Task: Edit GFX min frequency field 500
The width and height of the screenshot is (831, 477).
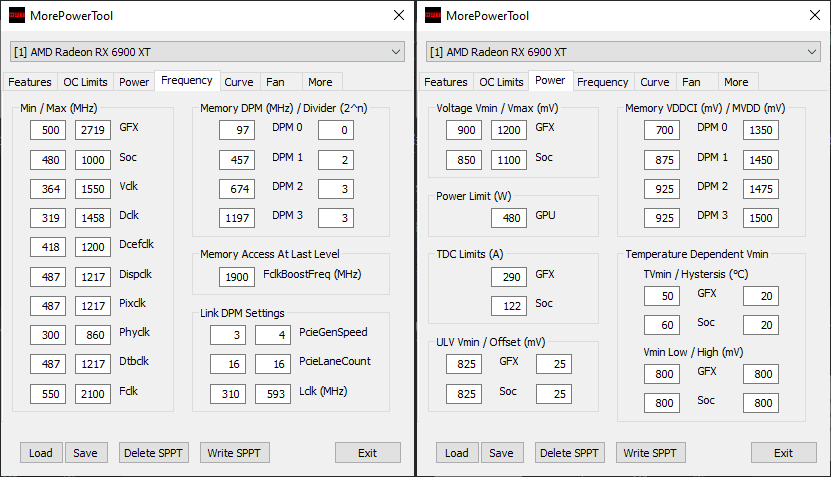Action: pyautogui.click(x=48, y=130)
